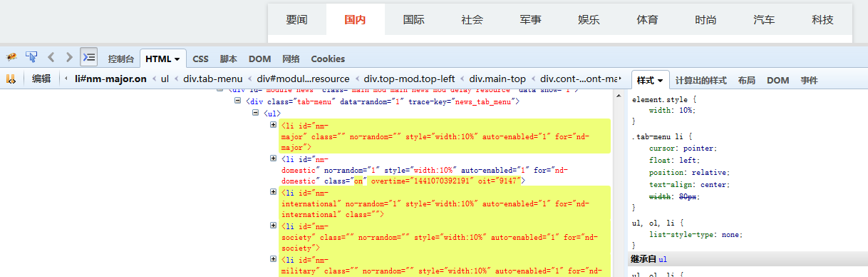Toggle the command line popup icon

pyautogui.click(x=88, y=56)
